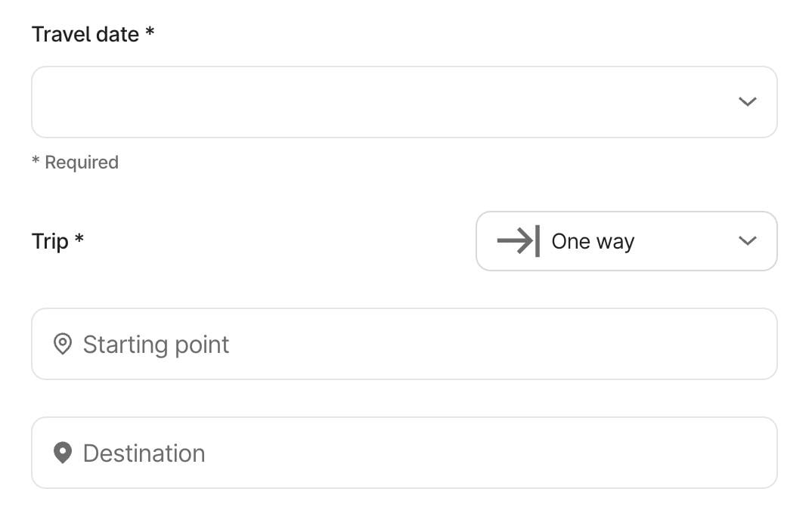The height and width of the screenshot is (529, 812).
Task: Focus the Destination input field
Action: (x=454, y=453)
